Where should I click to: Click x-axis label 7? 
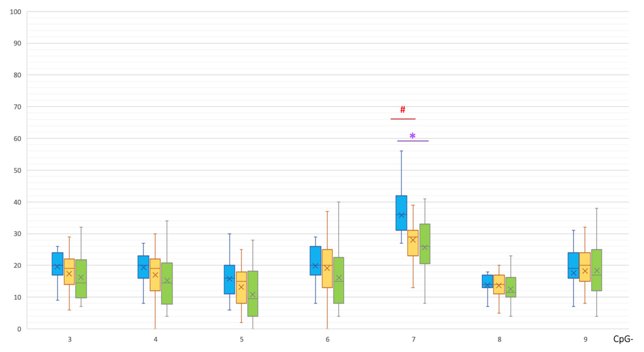[x=414, y=339]
